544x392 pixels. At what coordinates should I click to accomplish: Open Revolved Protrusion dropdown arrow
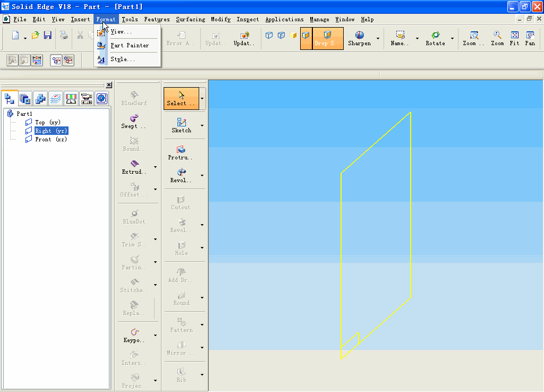[x=202, y=175]
